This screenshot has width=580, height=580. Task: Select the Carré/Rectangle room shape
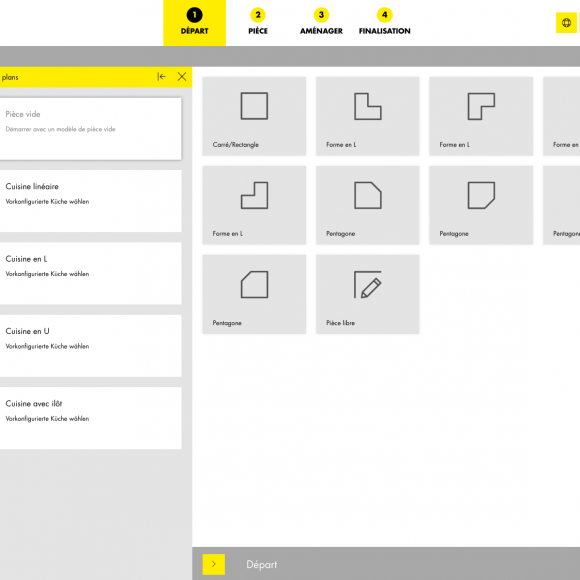tap(254, 116)
